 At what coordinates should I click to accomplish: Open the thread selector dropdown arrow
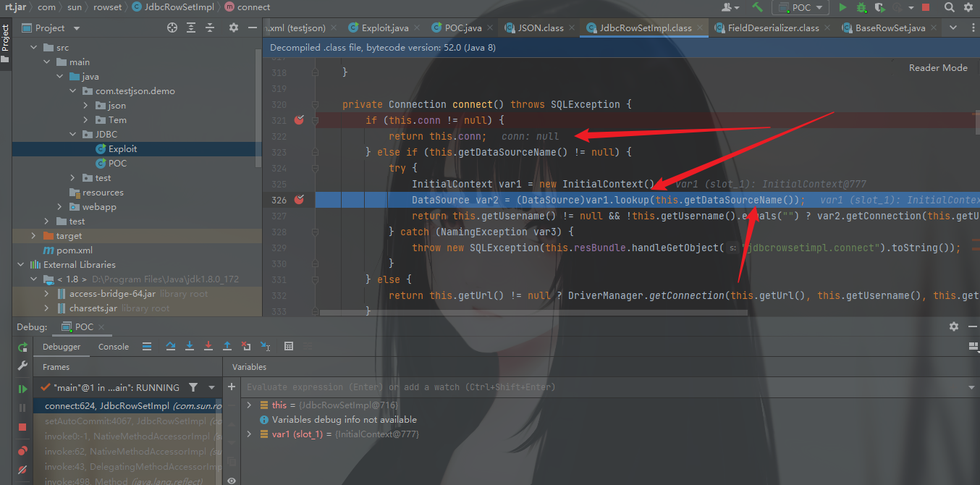211,387
